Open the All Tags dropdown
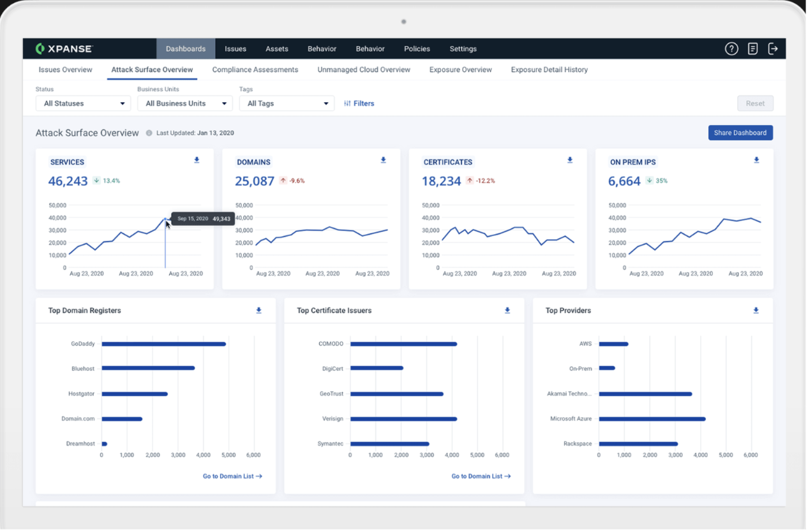Viewport: 808px width, 532px height. (x=287, y=103)
